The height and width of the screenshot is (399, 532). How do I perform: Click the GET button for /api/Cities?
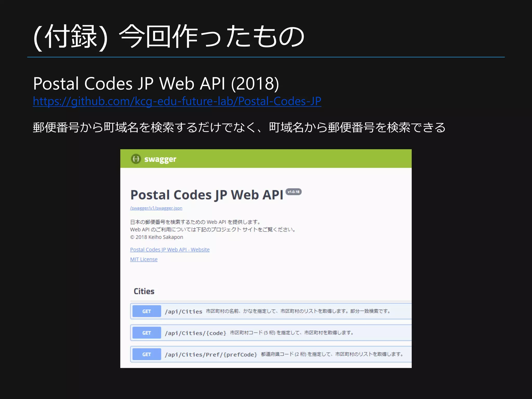(147, 311)
